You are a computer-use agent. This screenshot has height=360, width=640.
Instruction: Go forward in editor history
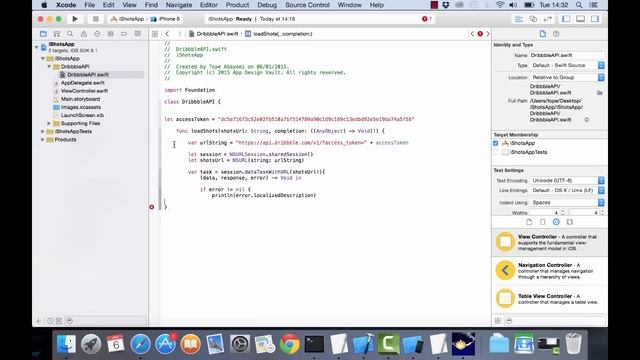coord(179,34)
